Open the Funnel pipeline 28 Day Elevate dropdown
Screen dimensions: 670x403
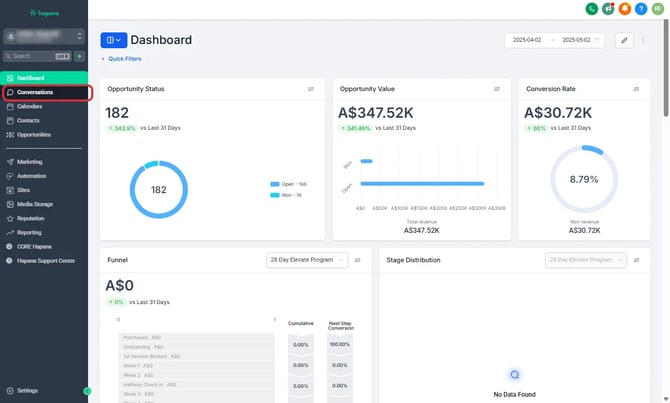pyautogui.click(x=314, y=259)
